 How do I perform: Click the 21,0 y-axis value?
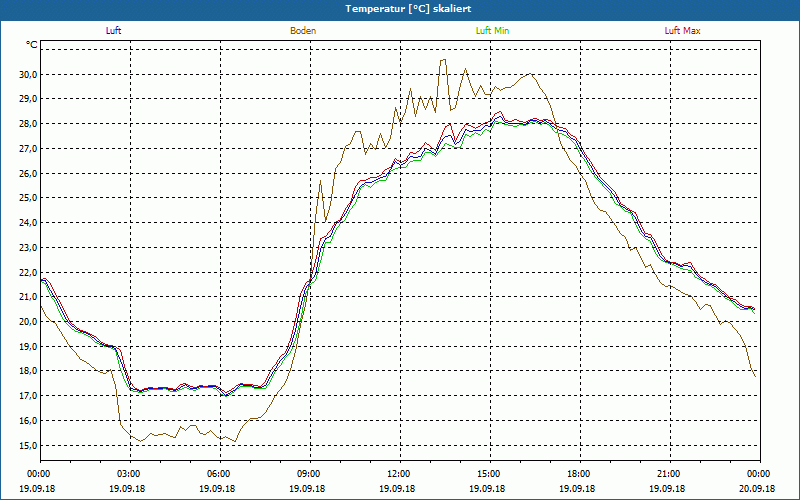pos(28,297)
